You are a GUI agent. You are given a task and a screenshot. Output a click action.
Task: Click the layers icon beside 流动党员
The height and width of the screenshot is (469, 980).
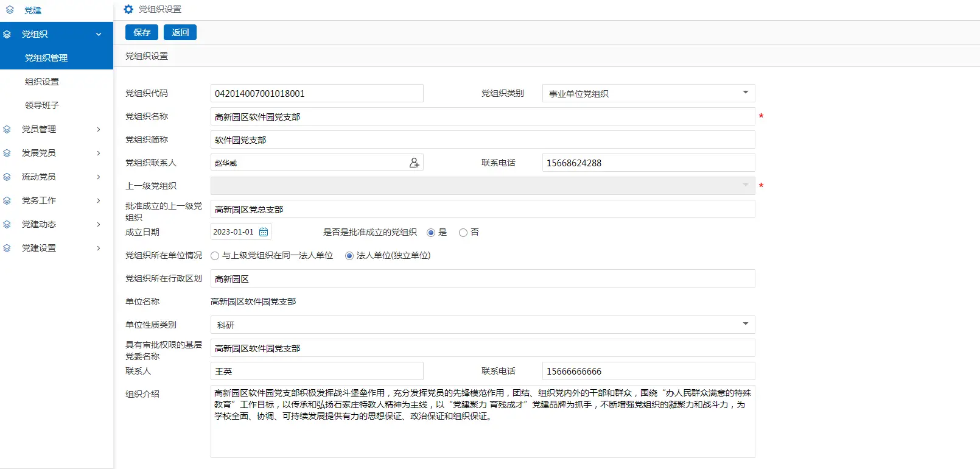[7, 177]
